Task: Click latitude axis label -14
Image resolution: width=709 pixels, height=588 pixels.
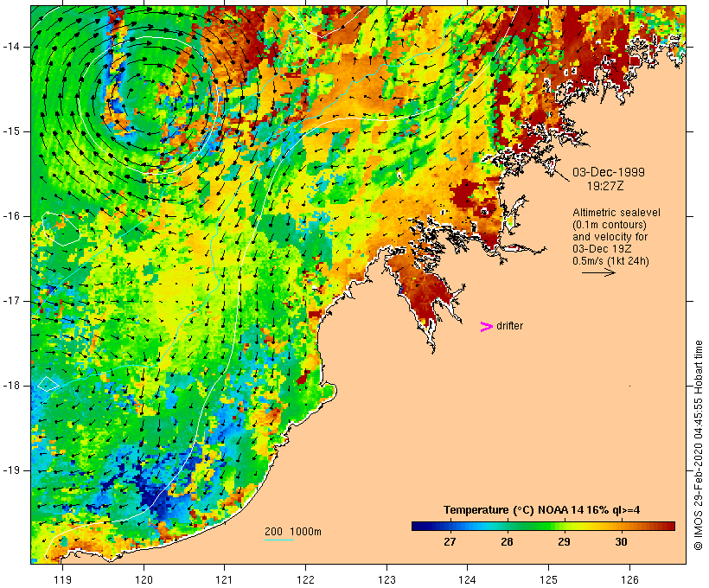Action: (x=11, y=47)
